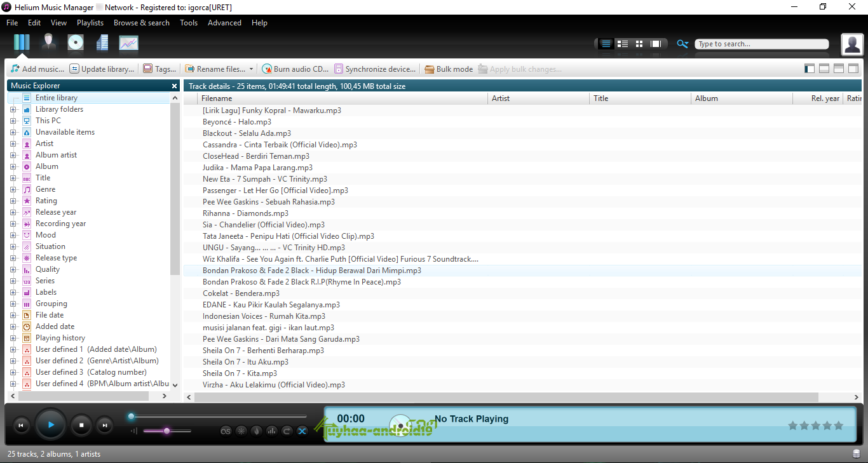This screenshot has width=868, height=463.
Task: Open the Music Library view icon
Action: coord(22,43)
